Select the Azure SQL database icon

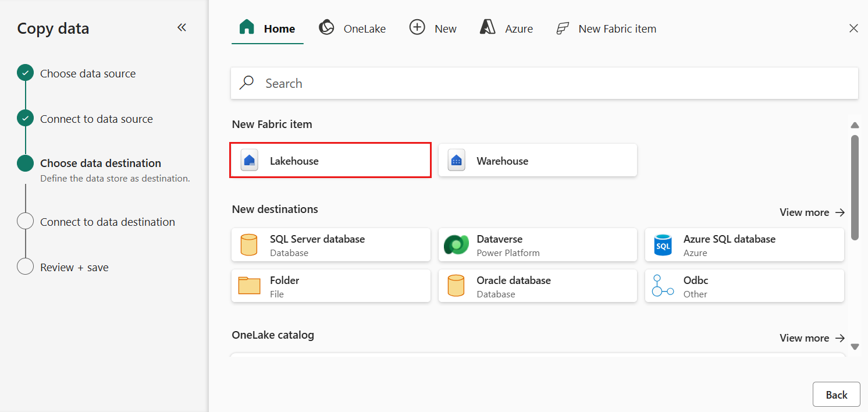pos(663,245)
